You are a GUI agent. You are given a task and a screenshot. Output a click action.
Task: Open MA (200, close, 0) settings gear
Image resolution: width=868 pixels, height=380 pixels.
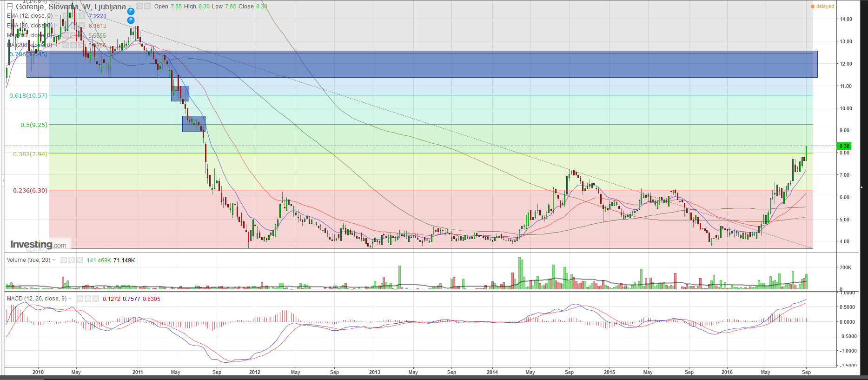73,45
